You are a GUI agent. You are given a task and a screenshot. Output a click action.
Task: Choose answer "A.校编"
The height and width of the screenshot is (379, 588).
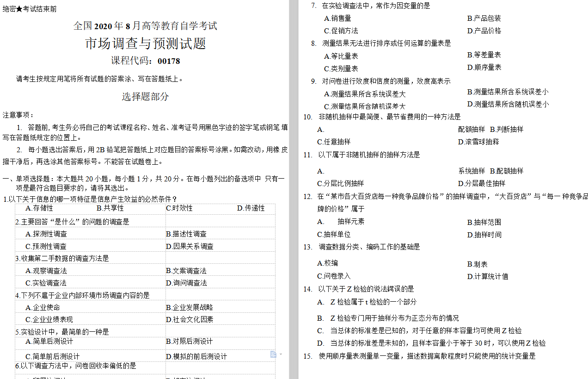(327, 263)
